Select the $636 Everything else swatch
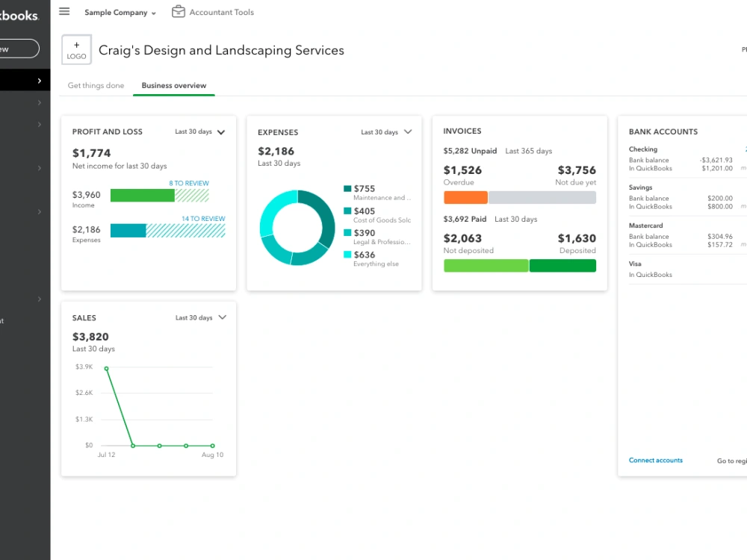Viewport: 747px width, 560px height. (x=347, y=255)
